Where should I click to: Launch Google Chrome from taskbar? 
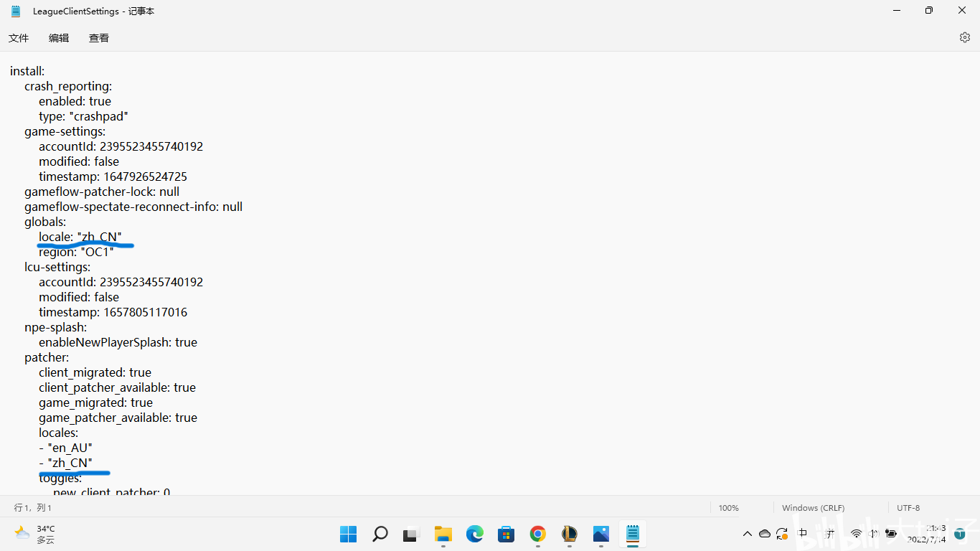(x=538, y=534)
